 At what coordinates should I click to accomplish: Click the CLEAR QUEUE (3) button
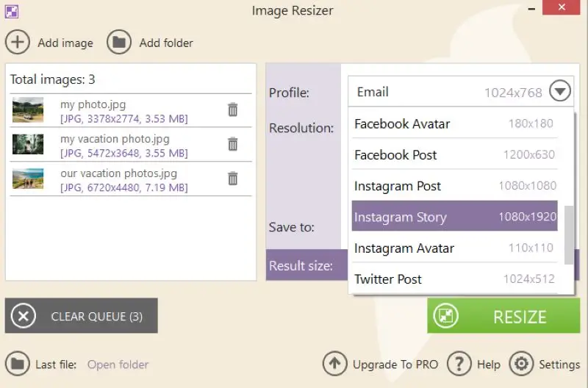(82, 316)
